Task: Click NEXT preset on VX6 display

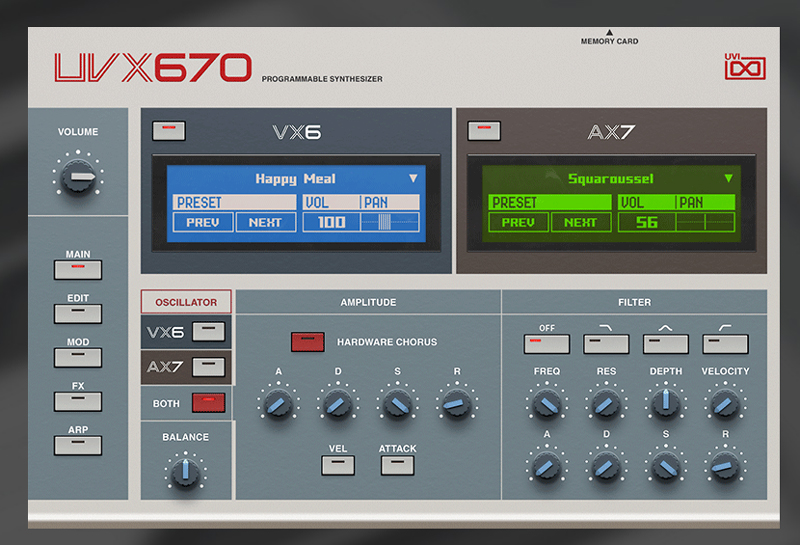Action: click(x=265, y=222)
